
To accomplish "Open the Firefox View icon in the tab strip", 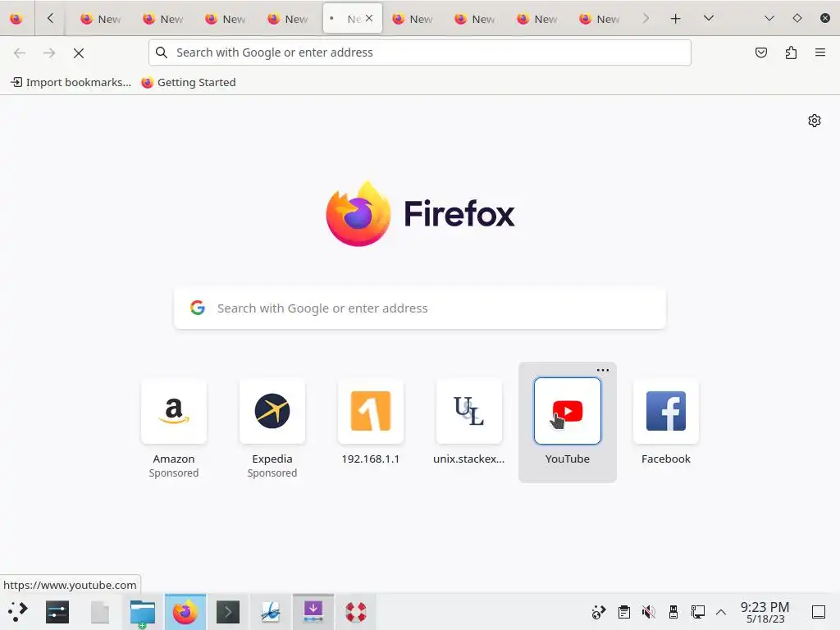I will click(16, 19).
